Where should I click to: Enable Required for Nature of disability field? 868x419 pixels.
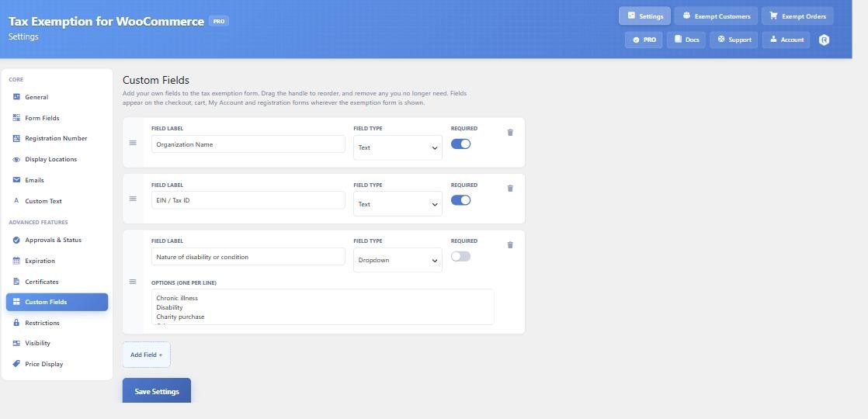pos(460,256)
